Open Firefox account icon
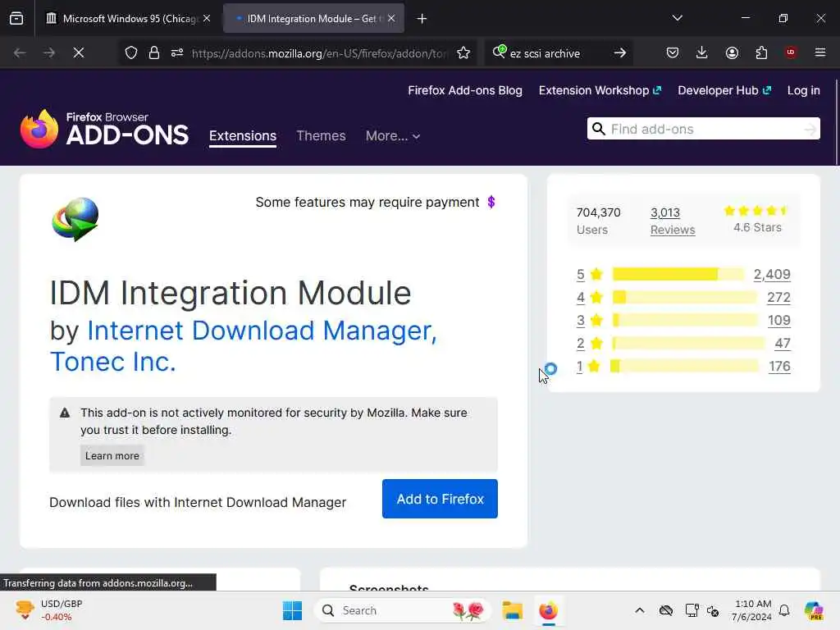The width and height of the screenshot is (840, 630). pos(733,52)
